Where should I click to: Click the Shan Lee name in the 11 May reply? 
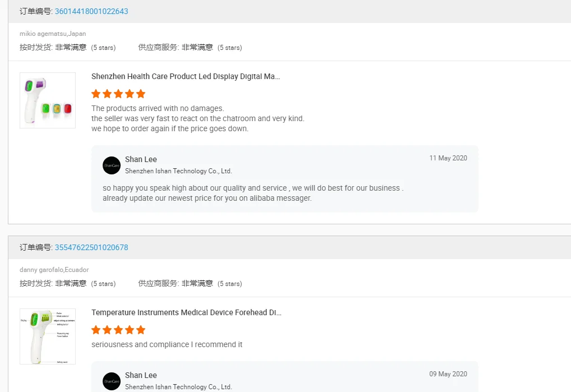coord(141,159)
